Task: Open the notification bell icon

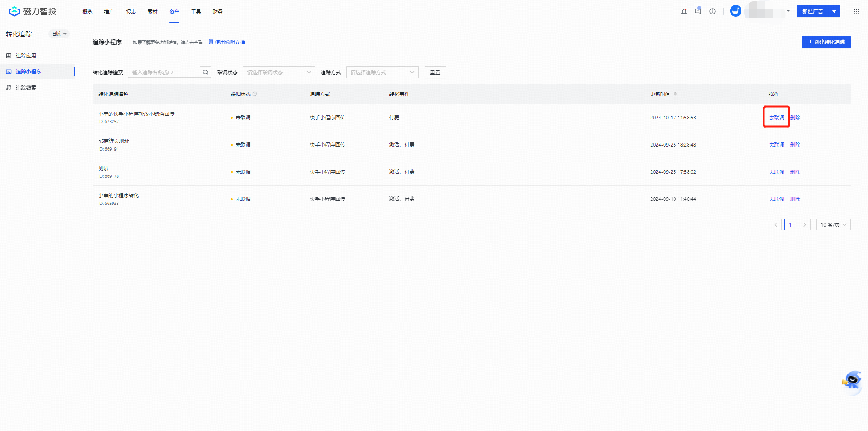Action: pos(684,11)
